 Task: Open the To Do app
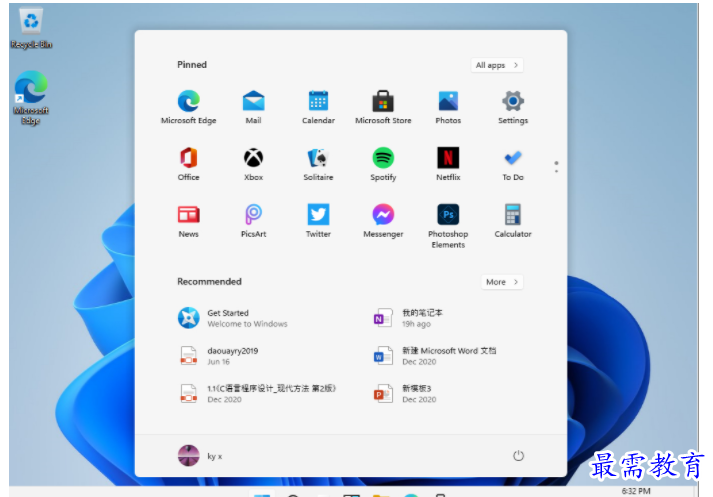(513, 164)
